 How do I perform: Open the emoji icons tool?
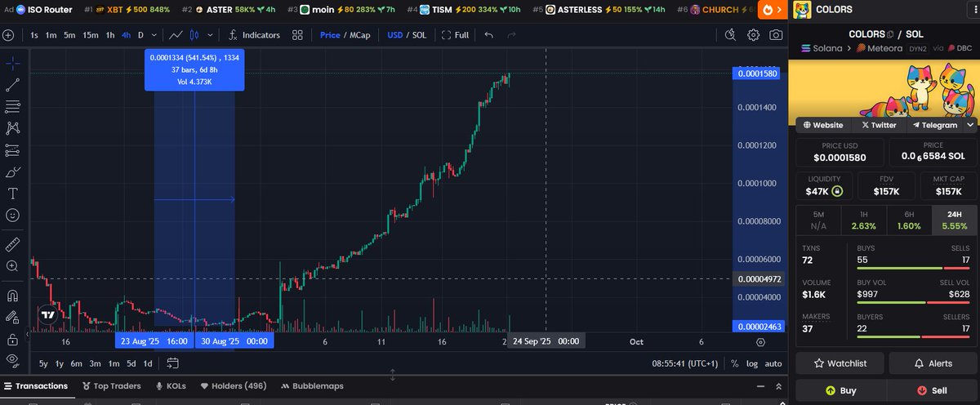pos(13,216)
